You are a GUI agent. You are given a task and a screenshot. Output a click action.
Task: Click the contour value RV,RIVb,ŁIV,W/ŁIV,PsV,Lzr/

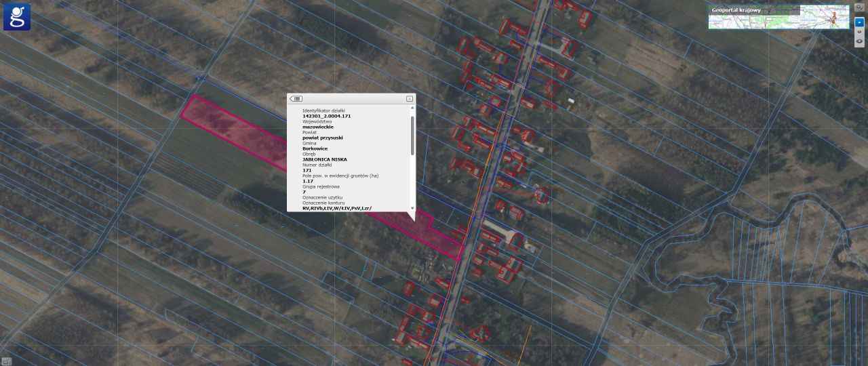[337, 208]
